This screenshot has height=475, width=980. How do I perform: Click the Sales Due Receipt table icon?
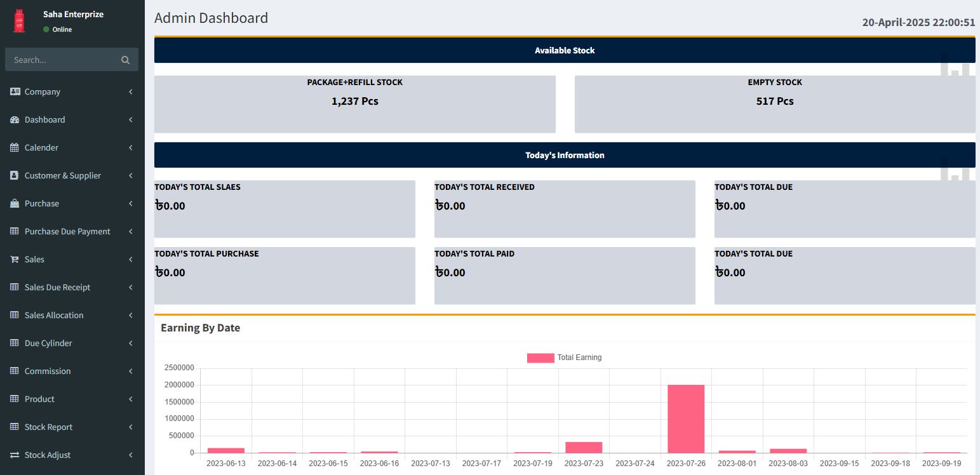[x=15, y=287]
